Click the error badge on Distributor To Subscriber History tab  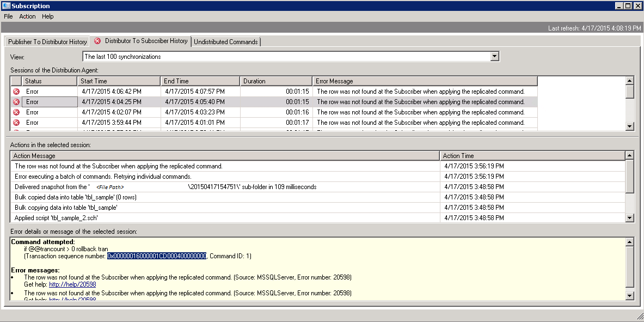97,41
